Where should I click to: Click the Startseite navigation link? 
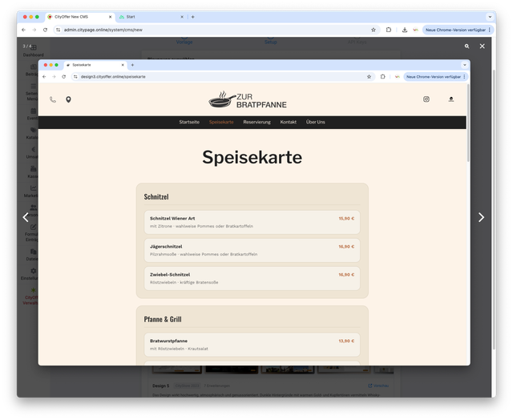pos(189,122)
